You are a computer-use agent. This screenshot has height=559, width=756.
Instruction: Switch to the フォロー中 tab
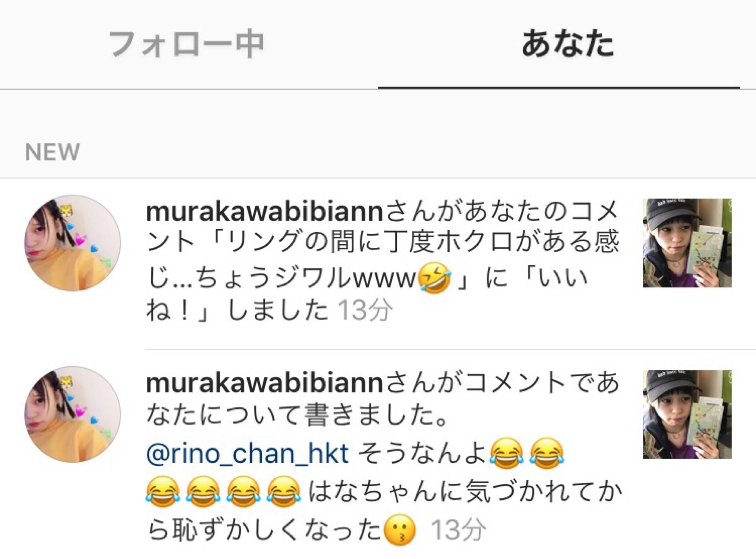[186, 44]
